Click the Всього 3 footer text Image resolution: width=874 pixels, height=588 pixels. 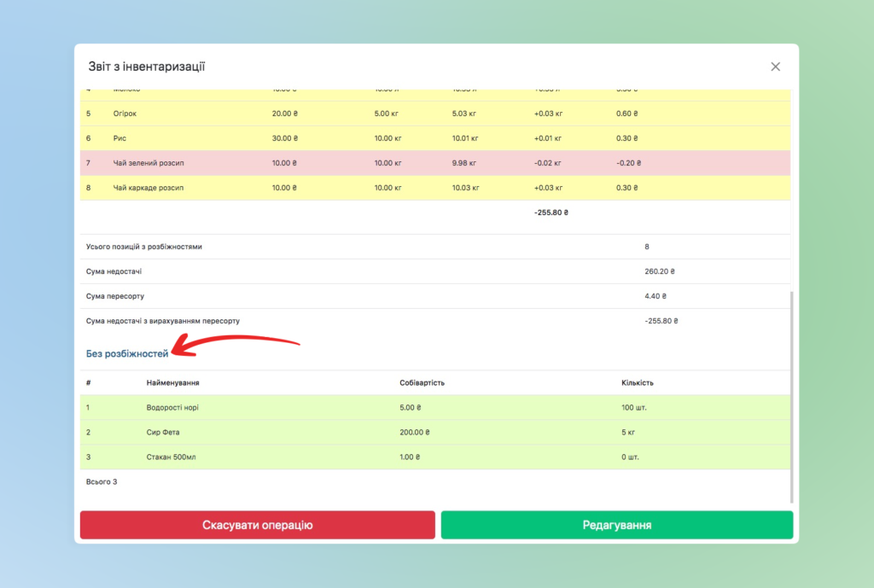pos(102,482)
